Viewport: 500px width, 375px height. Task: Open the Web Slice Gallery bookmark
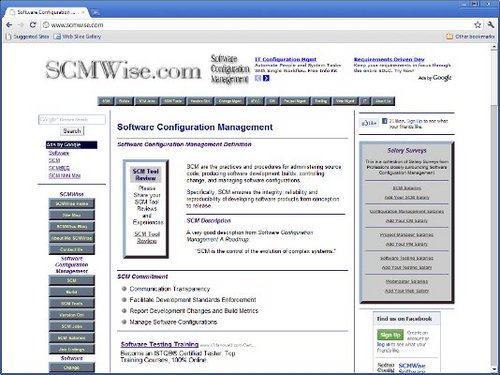[x=78, y=36]
